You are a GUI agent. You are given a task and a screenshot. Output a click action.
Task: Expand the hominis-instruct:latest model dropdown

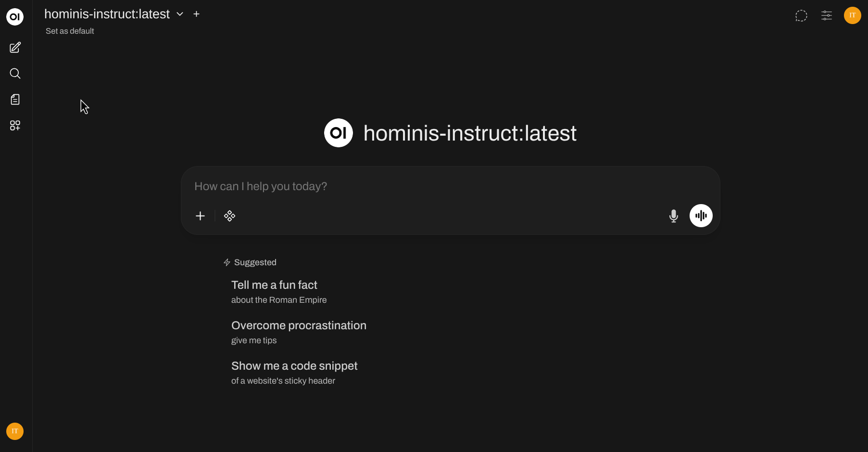180,14
